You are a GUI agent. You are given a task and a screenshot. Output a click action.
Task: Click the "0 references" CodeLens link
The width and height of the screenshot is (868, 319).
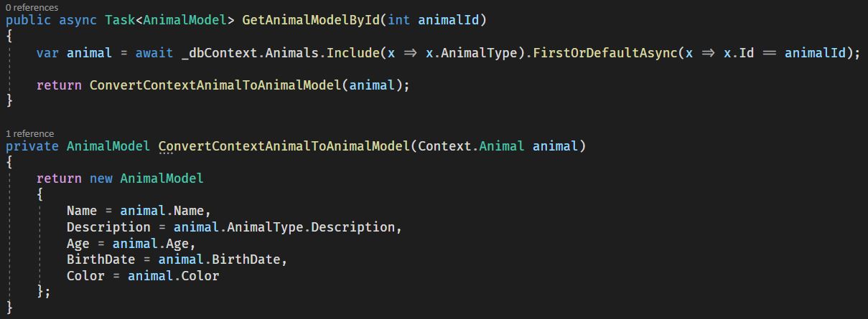click(x=32, y=6)
